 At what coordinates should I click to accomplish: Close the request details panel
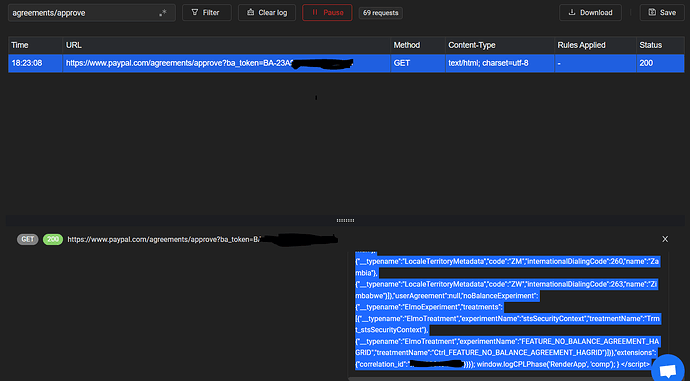pyautogui.click(x=665, y=239)
